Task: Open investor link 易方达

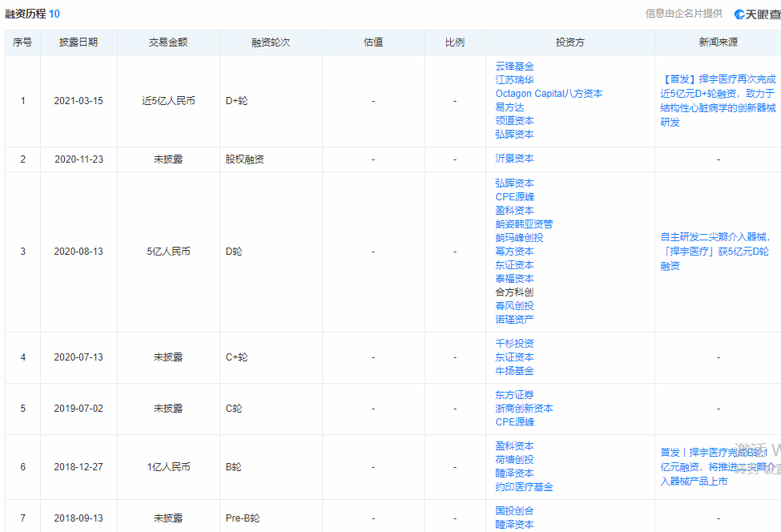Action: 509,107
